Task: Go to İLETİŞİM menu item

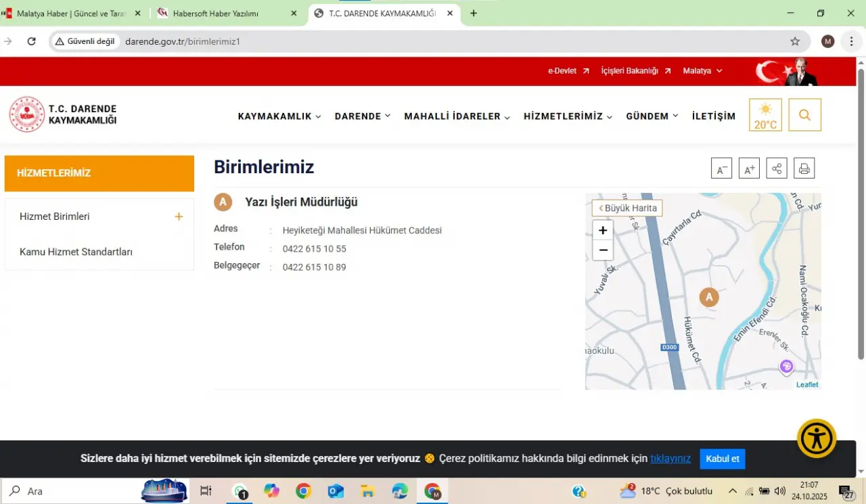Action: pos(713,116)
